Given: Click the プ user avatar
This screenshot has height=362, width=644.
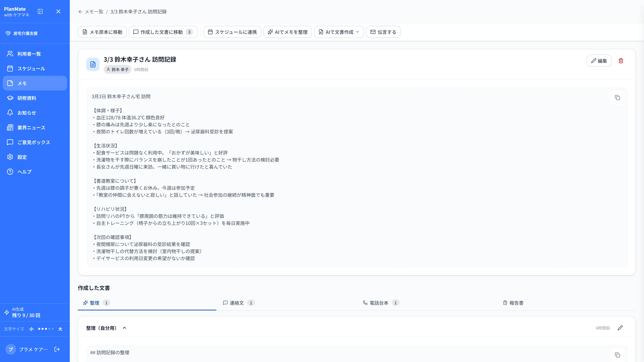Looking at the screenshot, I should 11,349.
